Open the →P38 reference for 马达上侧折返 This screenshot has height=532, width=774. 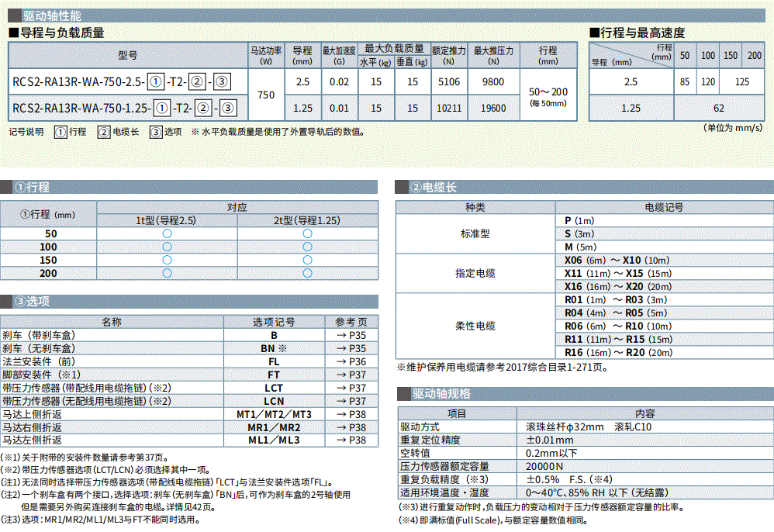(351, 414)
